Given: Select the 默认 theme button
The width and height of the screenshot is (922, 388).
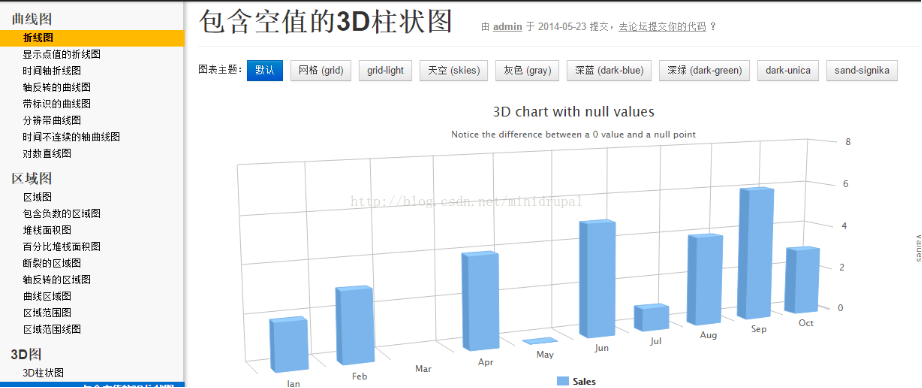Looking at the screenshot, I should pos(265,71).
